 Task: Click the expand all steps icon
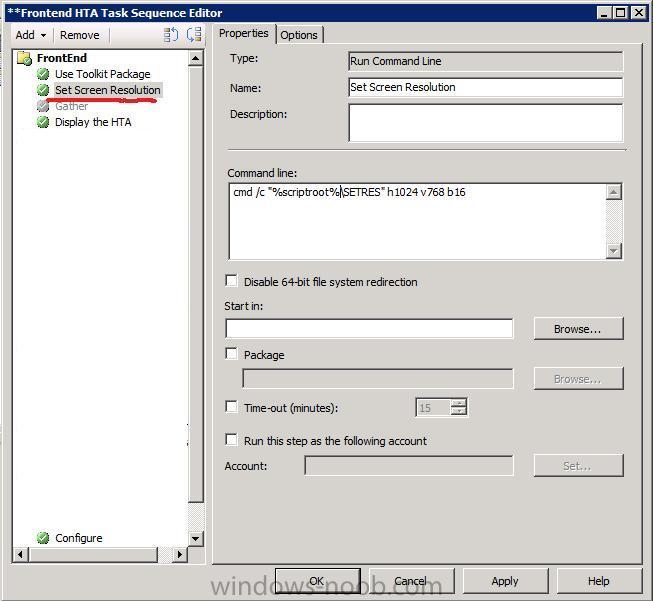171,35
